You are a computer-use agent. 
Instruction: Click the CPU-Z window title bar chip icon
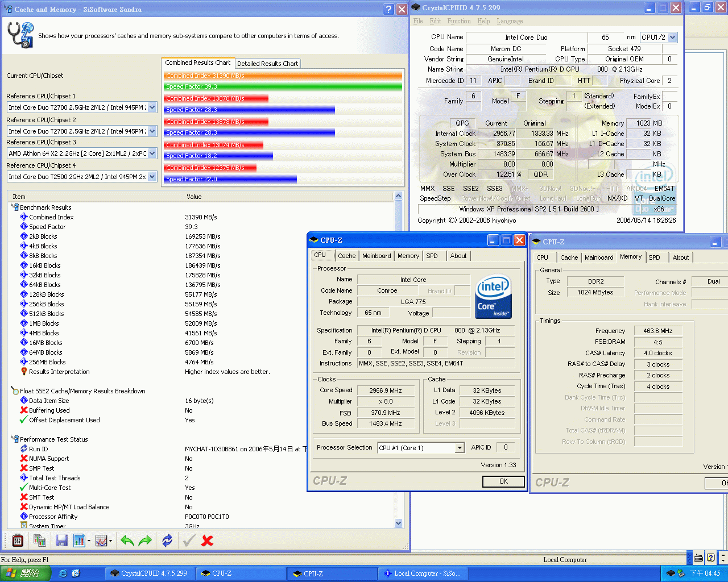(314, 240)
